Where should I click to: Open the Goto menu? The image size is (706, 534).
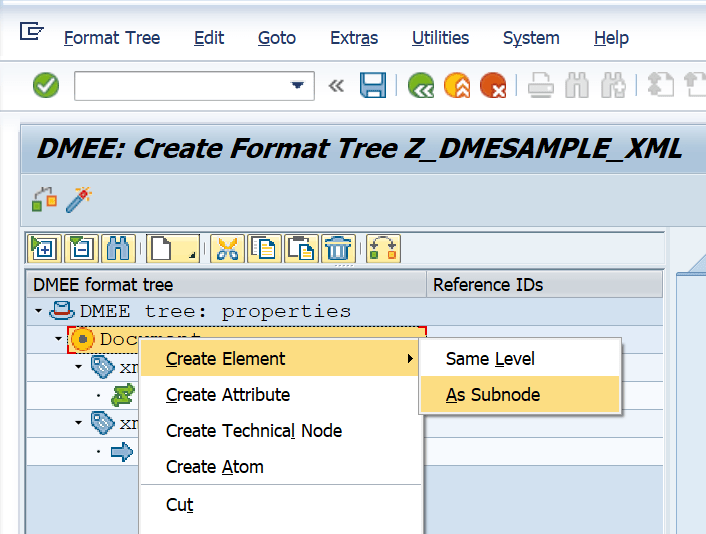point(276,38)
